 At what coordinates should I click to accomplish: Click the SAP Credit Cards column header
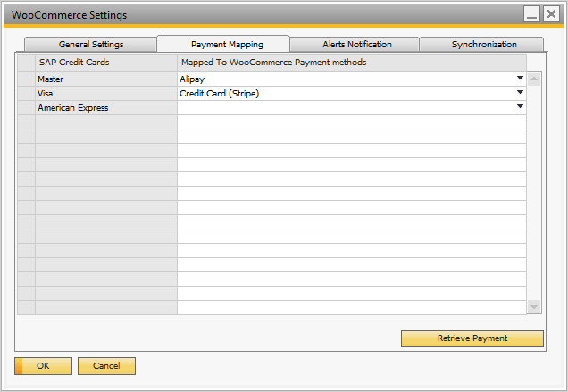coord(105,63)
